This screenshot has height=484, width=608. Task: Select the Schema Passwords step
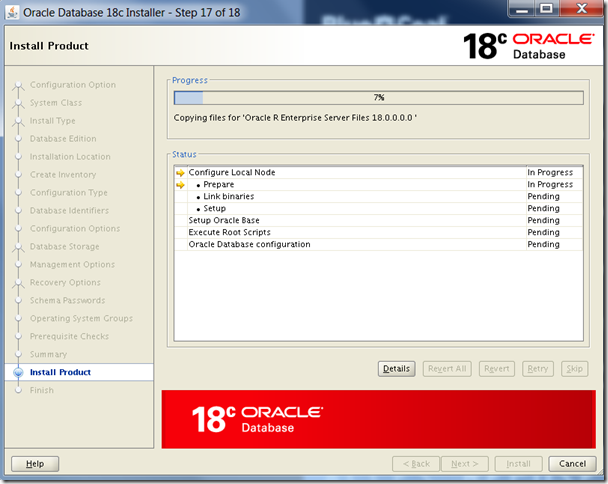pyautogui.click(x=67, y=301)
